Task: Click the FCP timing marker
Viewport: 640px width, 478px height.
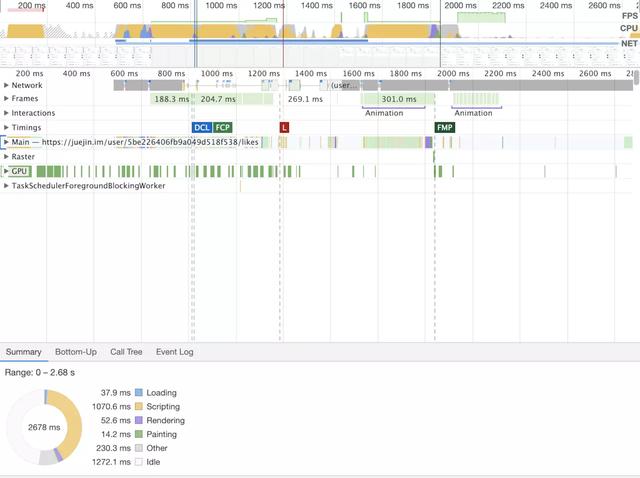Action: [x=222, y=127]
